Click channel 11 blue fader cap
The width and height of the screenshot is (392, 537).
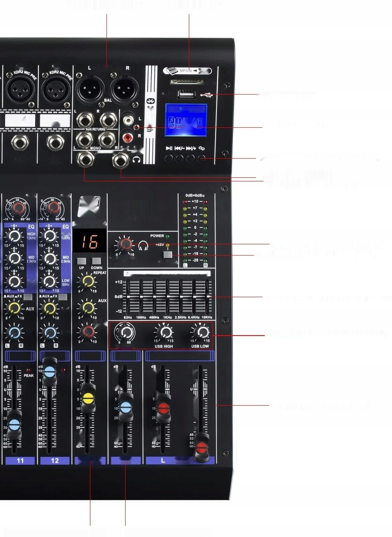[15, 425]
